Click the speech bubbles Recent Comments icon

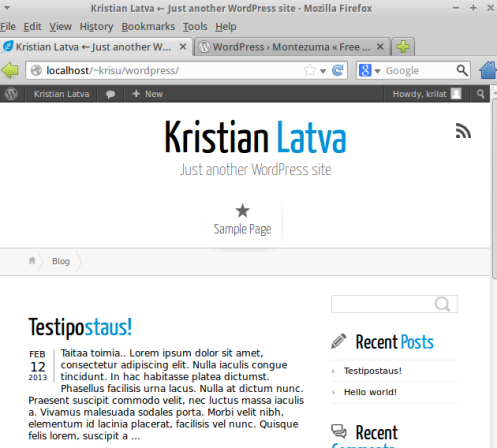[339, 431]
